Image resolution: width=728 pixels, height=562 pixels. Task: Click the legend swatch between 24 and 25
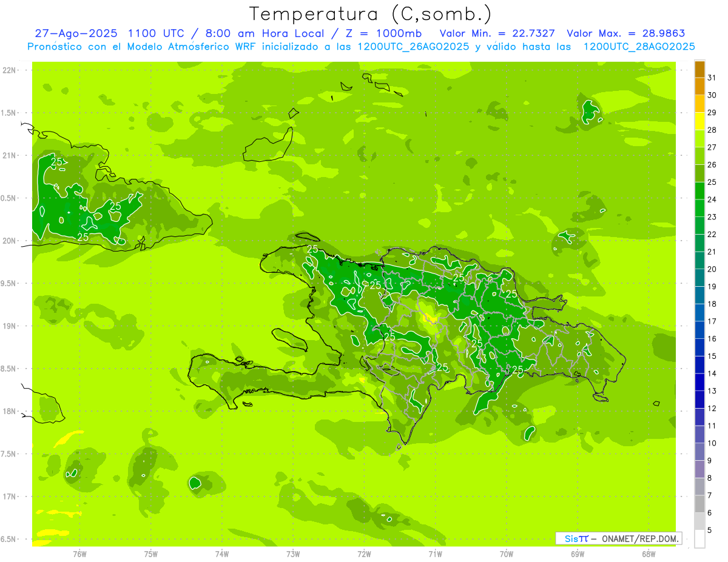699,191
